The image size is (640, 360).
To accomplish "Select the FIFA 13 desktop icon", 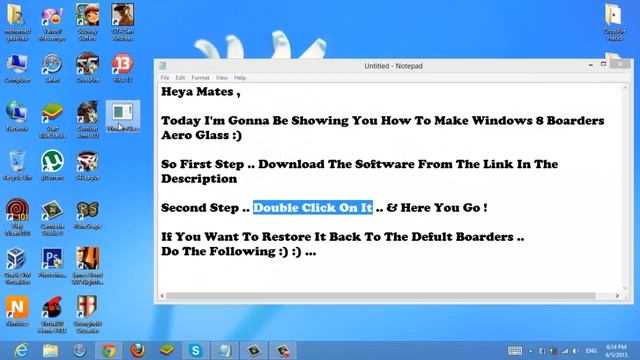I will coord(122,69).
